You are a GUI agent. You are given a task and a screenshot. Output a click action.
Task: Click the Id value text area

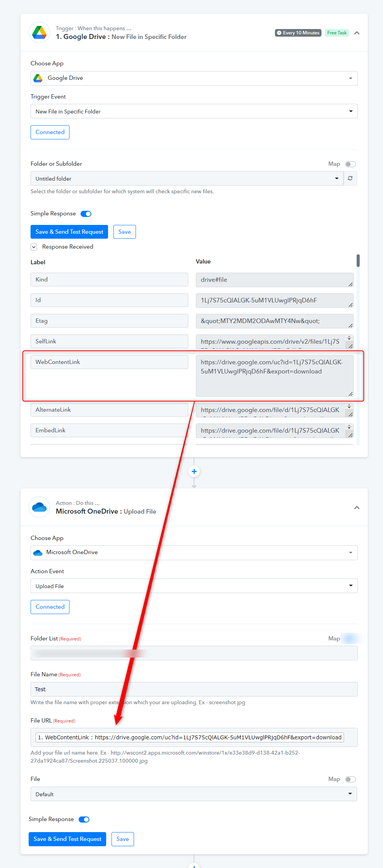coord(275,301)
